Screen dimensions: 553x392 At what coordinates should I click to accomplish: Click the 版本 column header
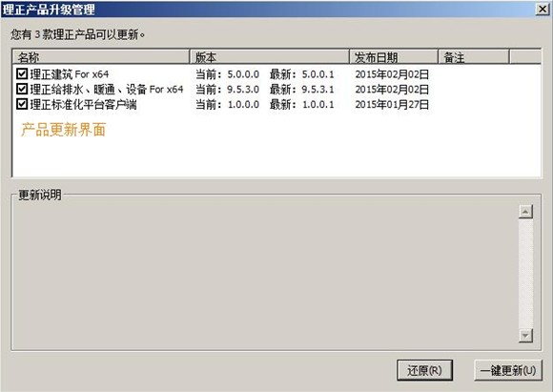(270, 57)
